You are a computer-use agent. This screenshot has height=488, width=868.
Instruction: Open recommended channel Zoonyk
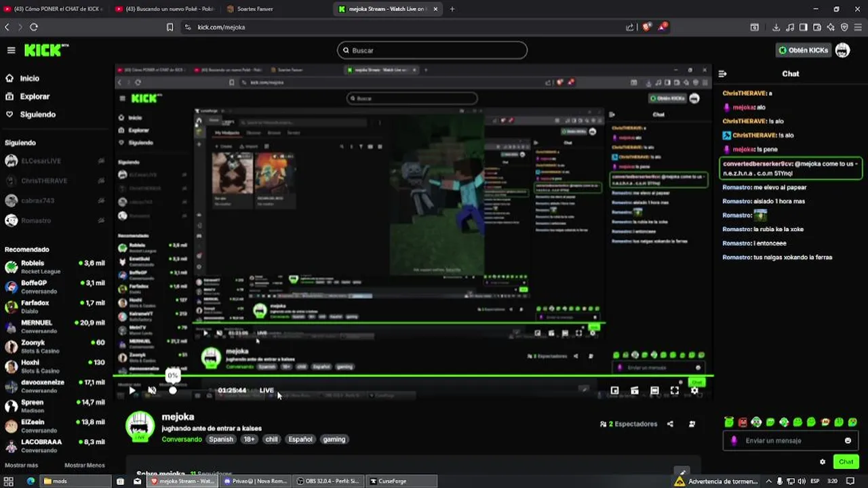coord(54,346)
